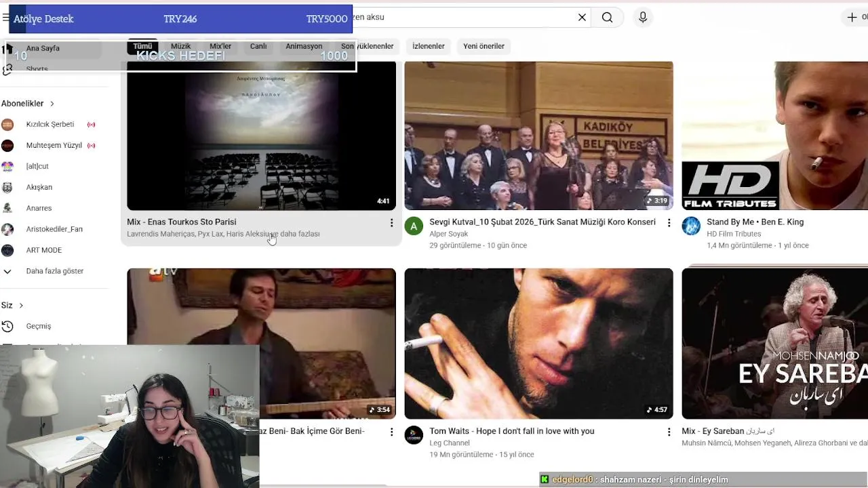Go to Leg Channel name link
This screenshot has width=868, height=488.
pos(450,443)
